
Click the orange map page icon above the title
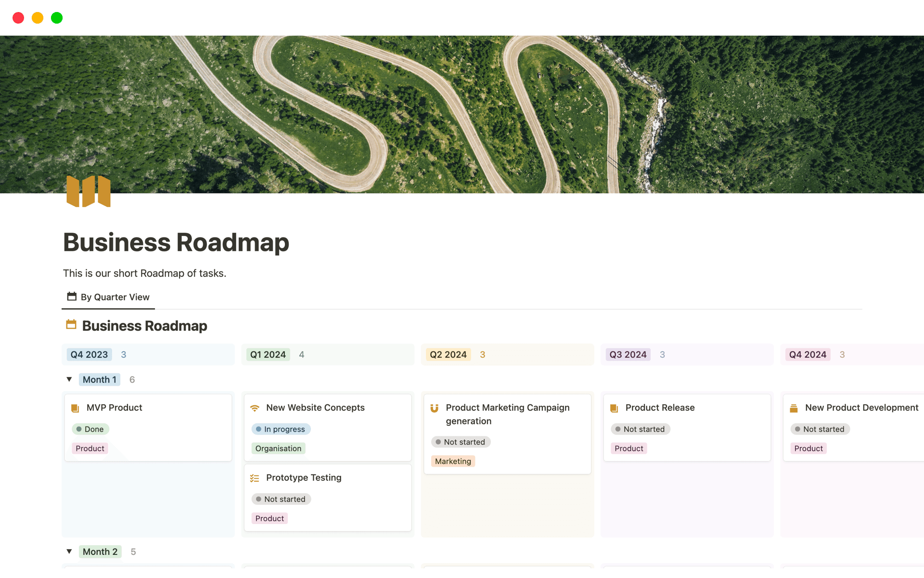click(89, 191)
